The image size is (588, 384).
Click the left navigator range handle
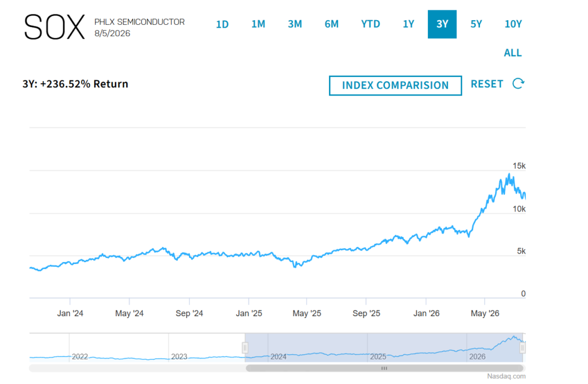point(245,348)
